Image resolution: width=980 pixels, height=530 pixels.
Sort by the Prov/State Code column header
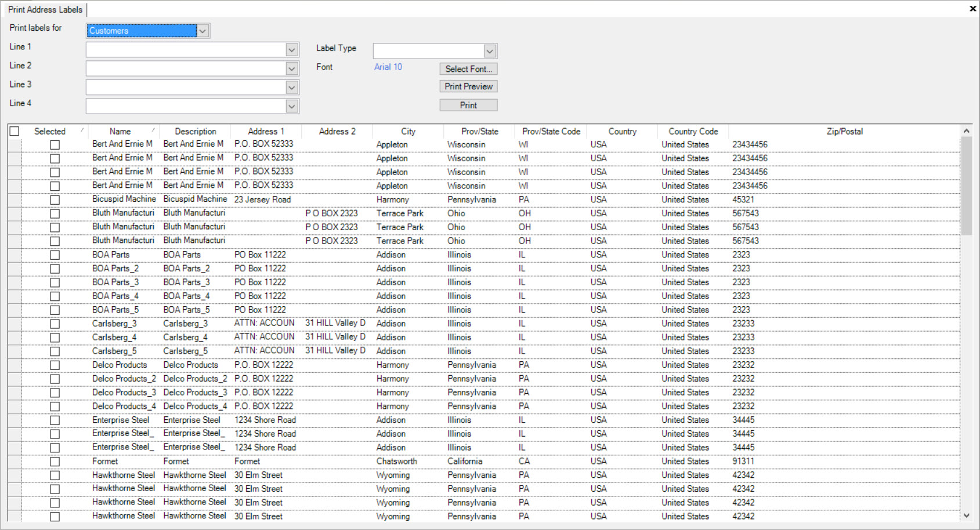click(x=551, y=132)
